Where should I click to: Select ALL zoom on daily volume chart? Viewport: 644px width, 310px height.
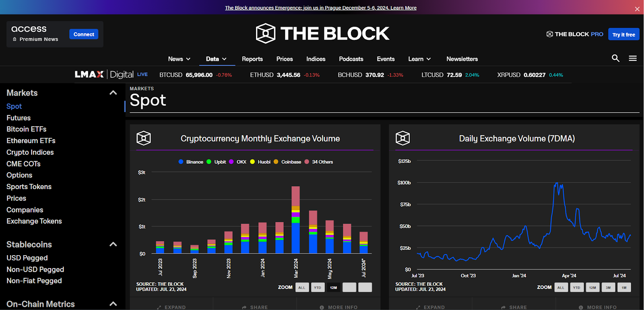click(561, 287)
